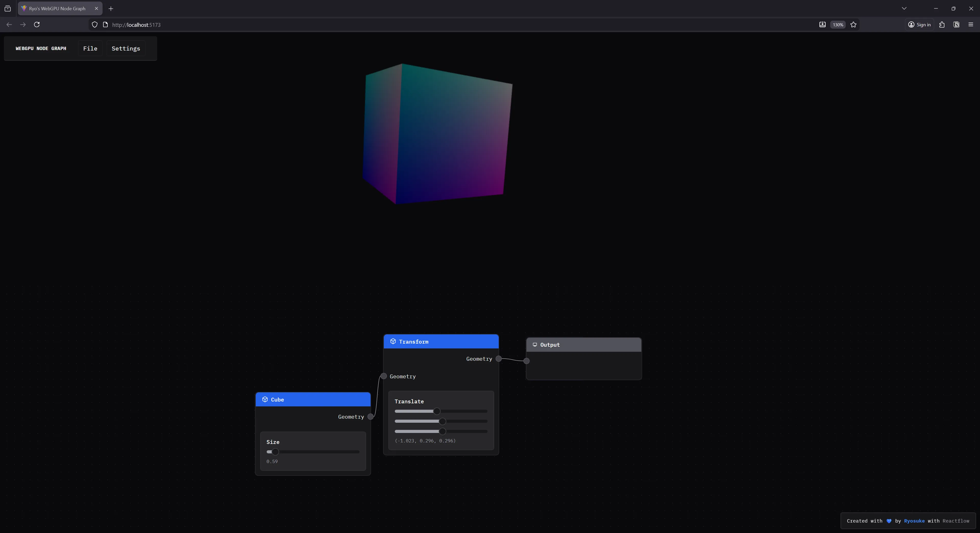Reload the current page
The image size is (980, 533).
click(x=37, y=24)
